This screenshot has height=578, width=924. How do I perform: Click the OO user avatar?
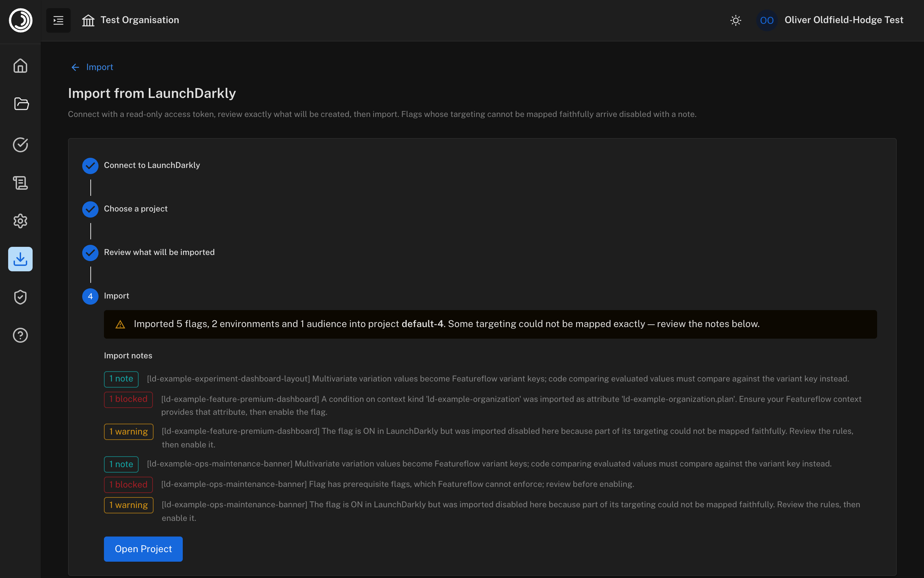click(767, 20)
